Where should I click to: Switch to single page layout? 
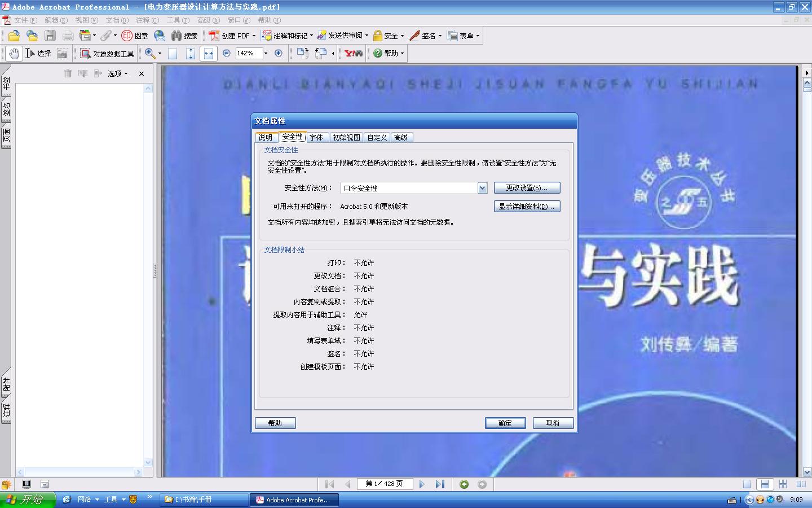click(747, 484)
